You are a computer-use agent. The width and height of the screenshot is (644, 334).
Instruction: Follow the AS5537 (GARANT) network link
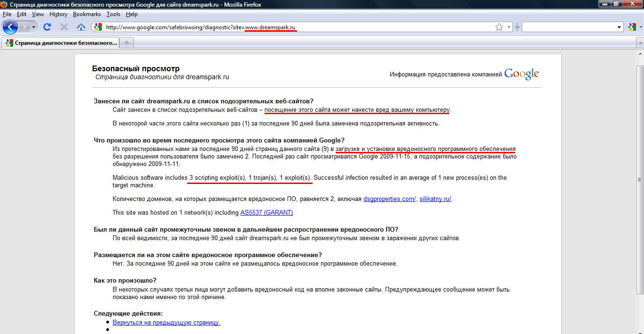point(267,212)
